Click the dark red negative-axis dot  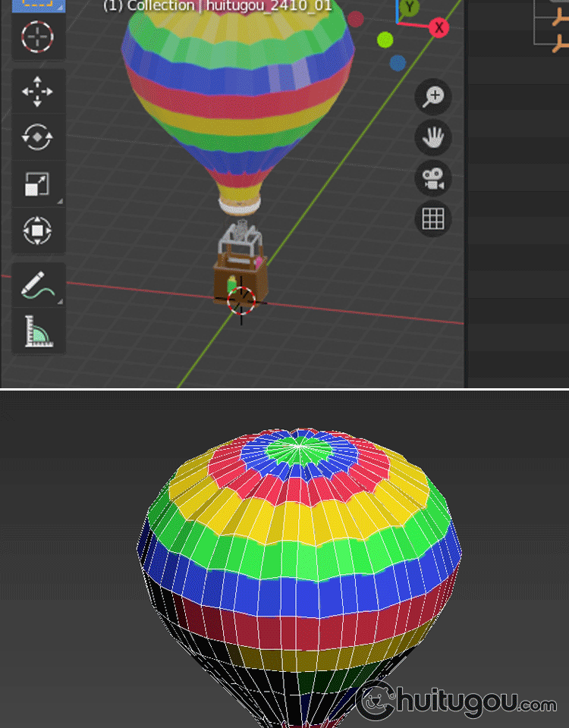pos(355,19)
